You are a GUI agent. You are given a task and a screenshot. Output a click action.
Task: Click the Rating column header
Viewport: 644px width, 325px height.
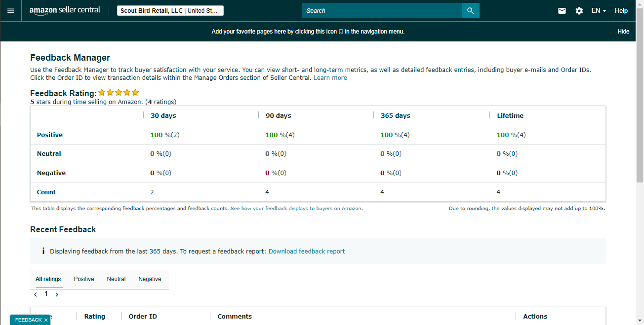click(95, 316)
